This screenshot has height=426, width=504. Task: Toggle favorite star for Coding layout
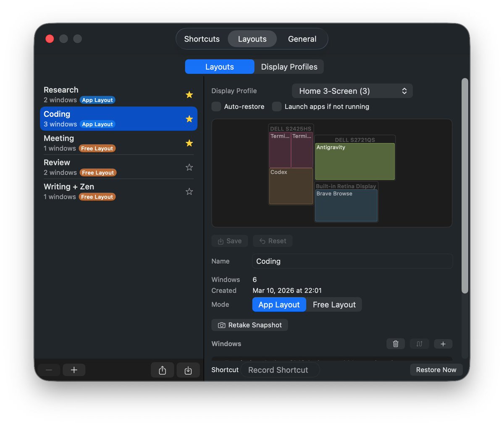pos(189,119)
